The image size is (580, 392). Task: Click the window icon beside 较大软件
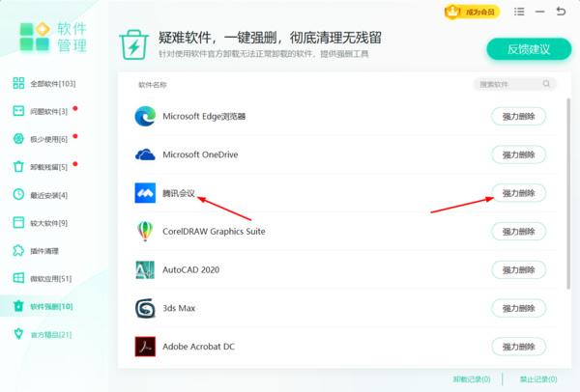(18, 222)
